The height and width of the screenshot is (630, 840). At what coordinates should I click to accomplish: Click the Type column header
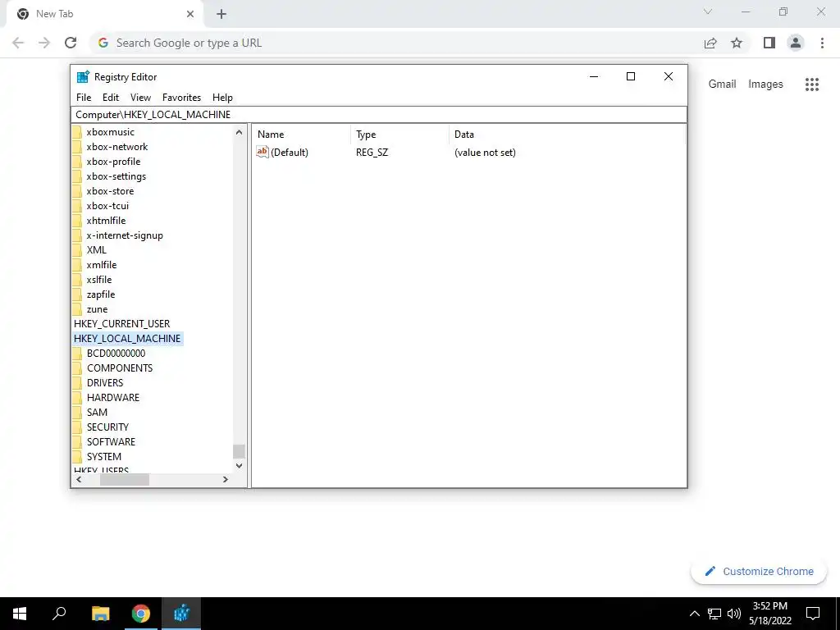tap(399, 135)
